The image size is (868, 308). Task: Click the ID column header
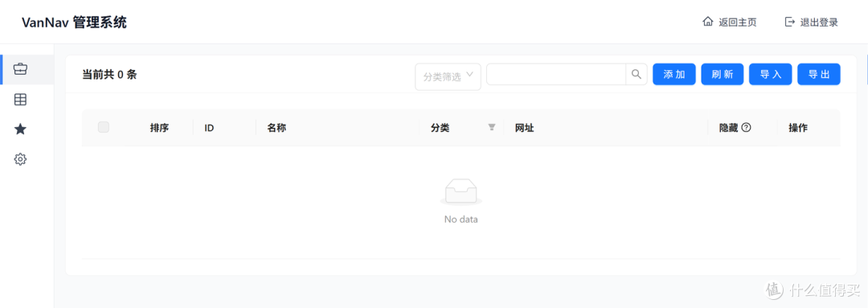click(209, 127)
